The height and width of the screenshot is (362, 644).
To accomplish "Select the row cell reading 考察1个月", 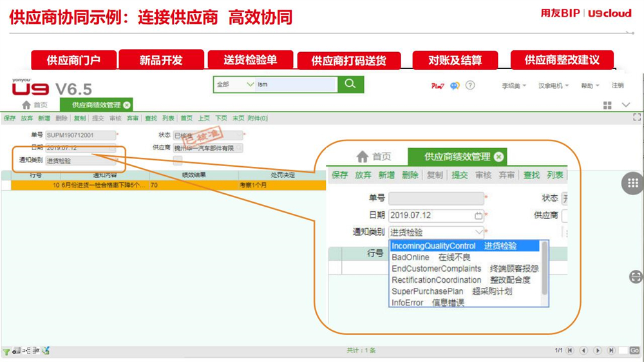I will (x=282, y=186).
